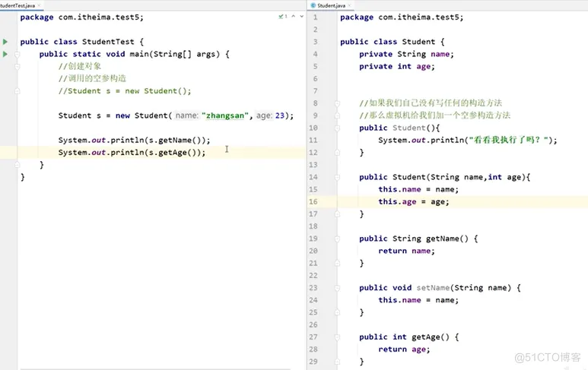This screenshot has width=588, height=370.
Task: Click the 'return age;' statement
Action: pyautogui.click(x=404, y=349)
